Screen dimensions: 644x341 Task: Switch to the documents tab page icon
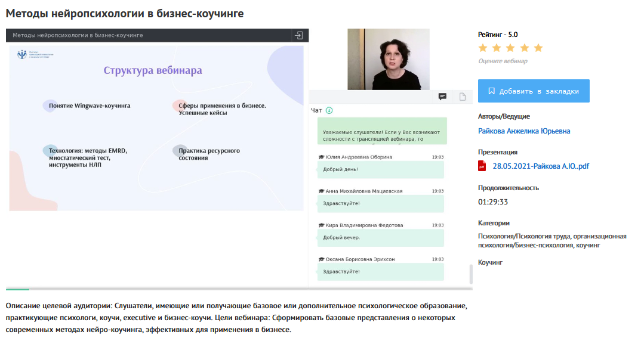click(x=462, y=97)
